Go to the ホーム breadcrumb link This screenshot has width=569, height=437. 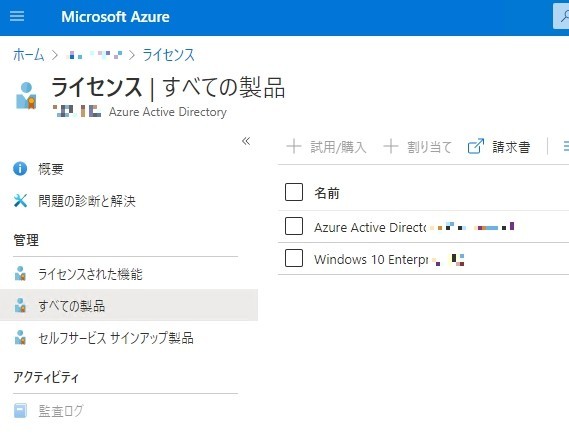(x=28, y=55)
